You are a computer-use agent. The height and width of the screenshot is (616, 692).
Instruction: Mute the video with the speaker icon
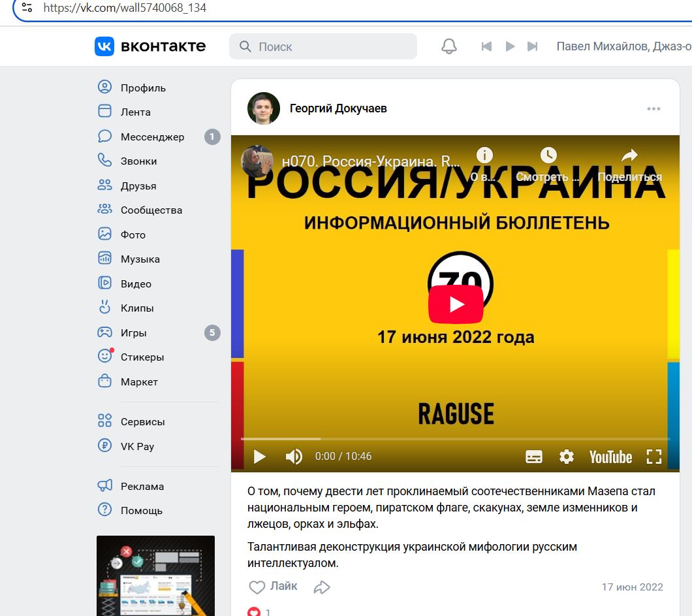pos(294,456)
